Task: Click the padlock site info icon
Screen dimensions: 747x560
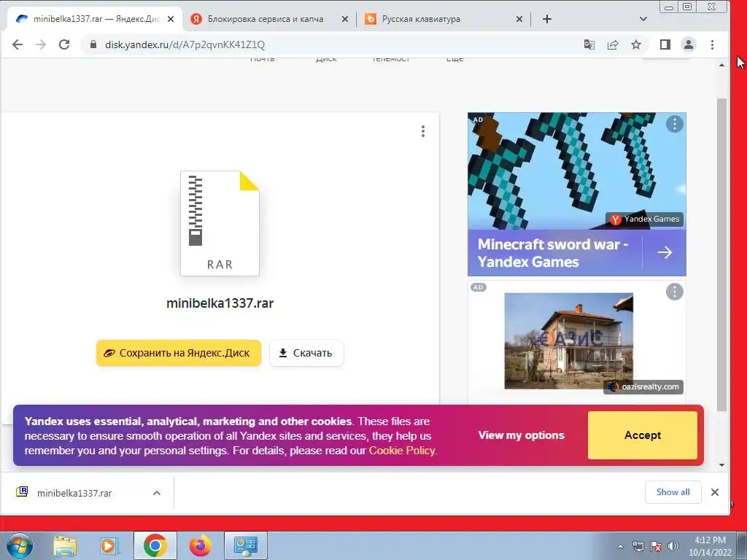Action: [93, 44]
